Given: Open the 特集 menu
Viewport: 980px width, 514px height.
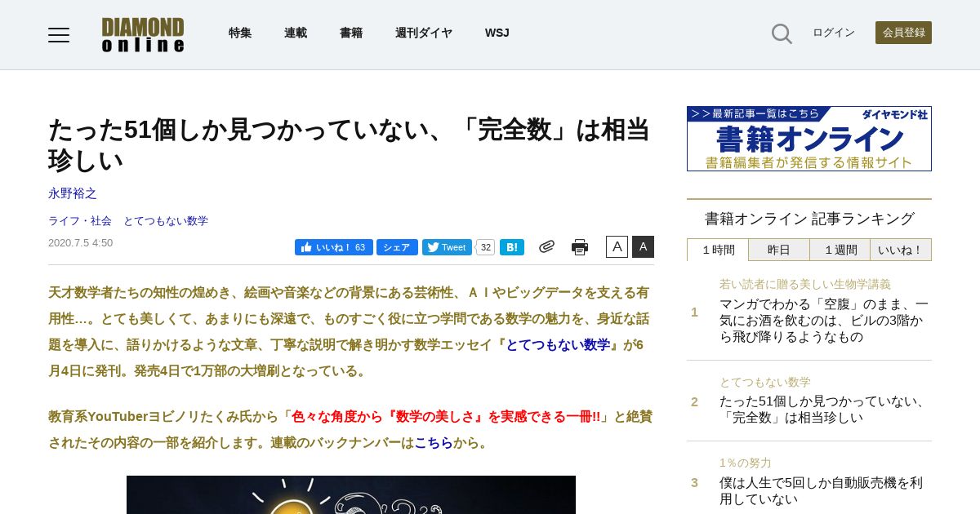Looking at the screenshot, I should tap(240, 33).
